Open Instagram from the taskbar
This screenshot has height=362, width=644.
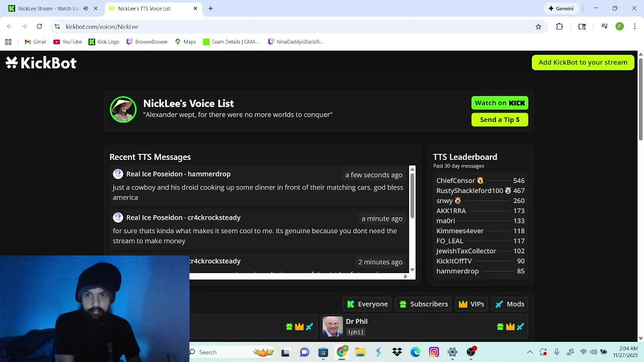pos(434,352)
